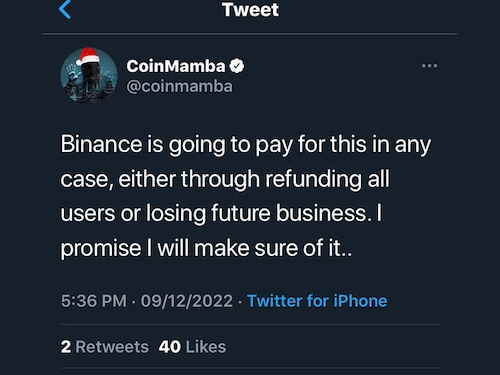Click the CoinMamba display name

click(x=176, y=66)
